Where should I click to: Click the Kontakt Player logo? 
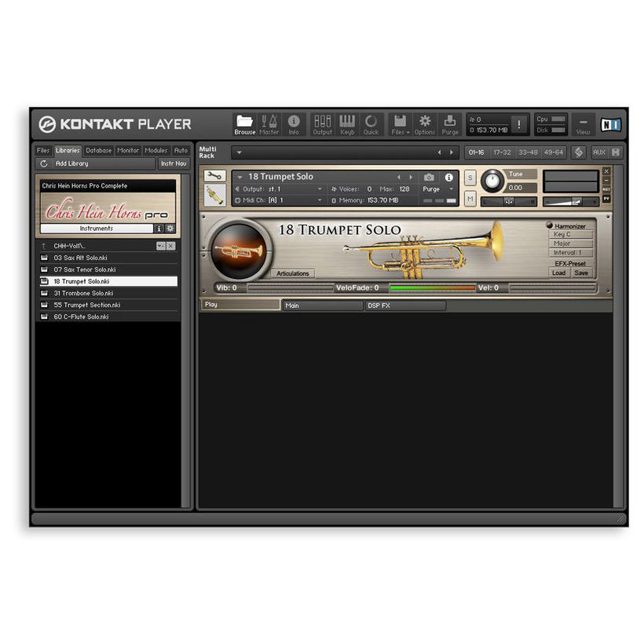coord(115,124)
